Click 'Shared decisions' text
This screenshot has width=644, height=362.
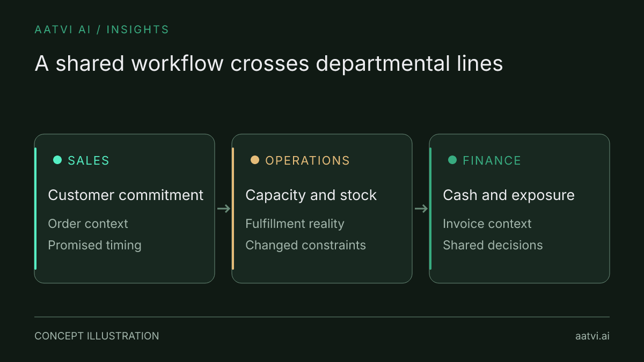(493, 245)
